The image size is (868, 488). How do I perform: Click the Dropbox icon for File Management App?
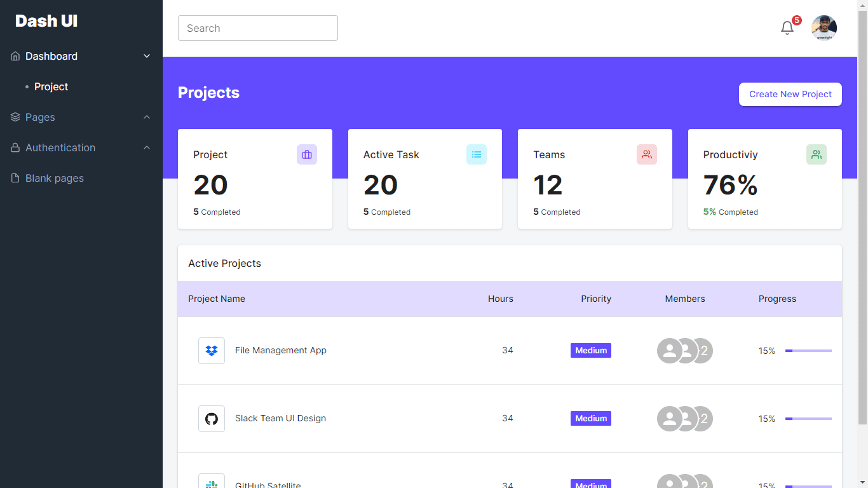(x=212, y=351)
